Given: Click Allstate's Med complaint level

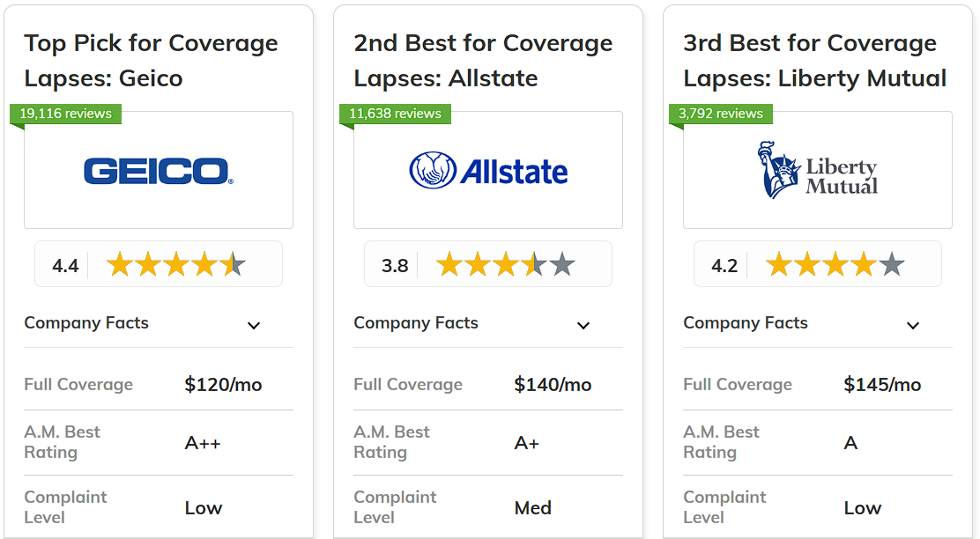Looking at the screenshot, I should pyautogui.click(x=532, y=508).
